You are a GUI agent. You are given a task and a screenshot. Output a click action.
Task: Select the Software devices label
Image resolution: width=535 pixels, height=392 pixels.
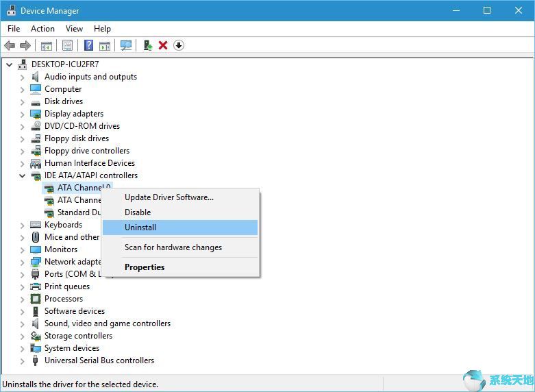pyautogui.click(x=75, y=311)
